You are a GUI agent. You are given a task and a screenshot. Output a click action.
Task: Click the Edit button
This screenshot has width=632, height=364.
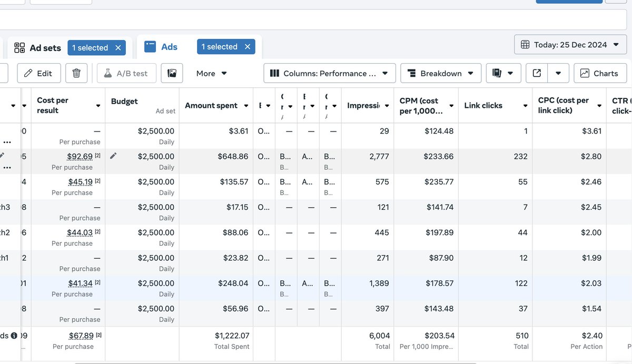(x=39, y=73)
